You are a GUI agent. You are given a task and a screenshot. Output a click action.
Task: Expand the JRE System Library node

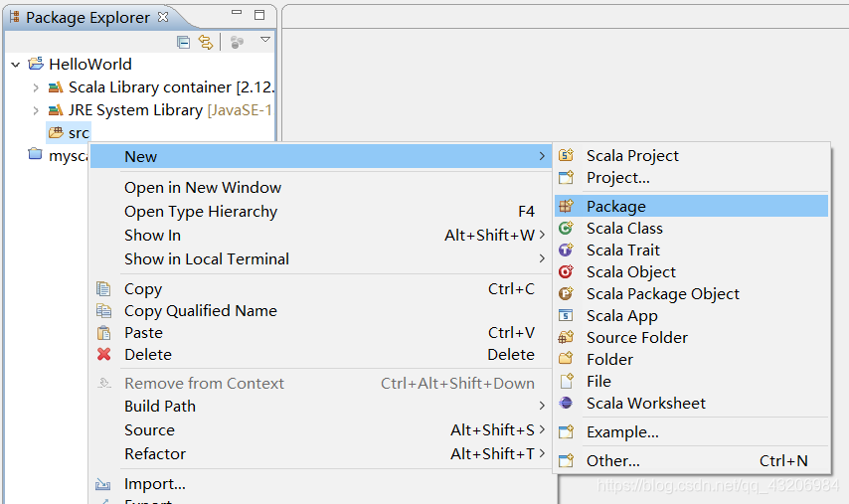(36, 110)
